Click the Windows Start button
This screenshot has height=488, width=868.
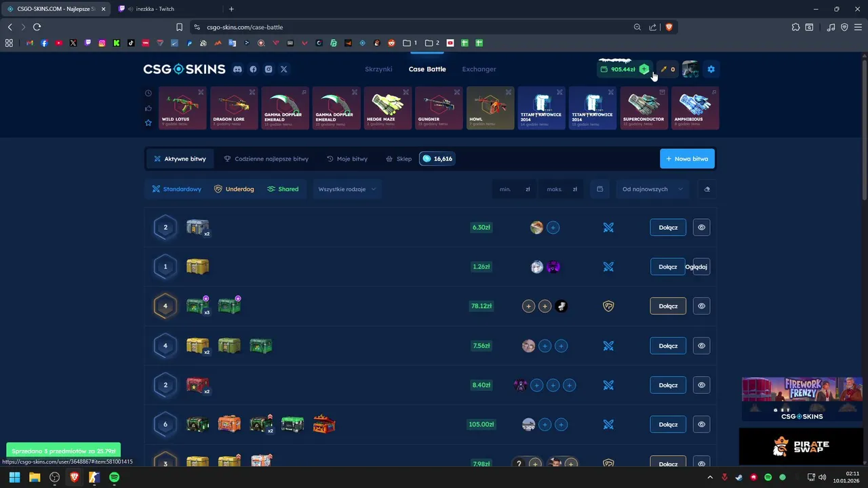(x=14, y=477)
